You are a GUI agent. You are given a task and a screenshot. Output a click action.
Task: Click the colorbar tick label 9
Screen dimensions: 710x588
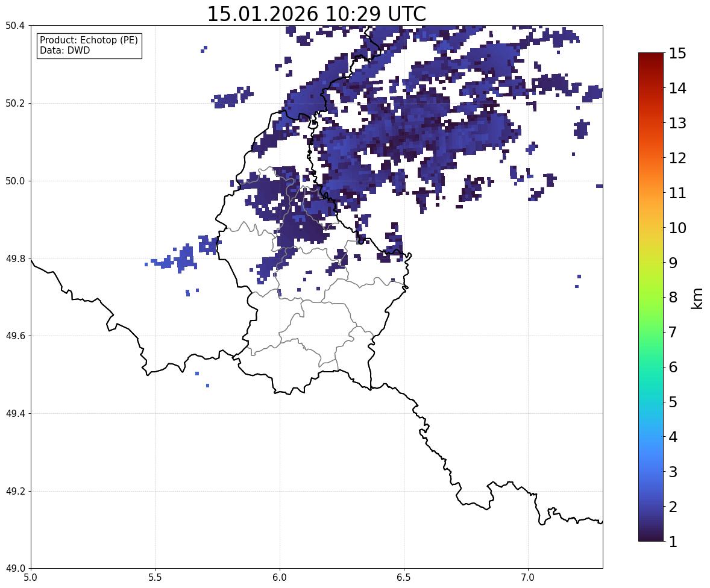[673, 263]
